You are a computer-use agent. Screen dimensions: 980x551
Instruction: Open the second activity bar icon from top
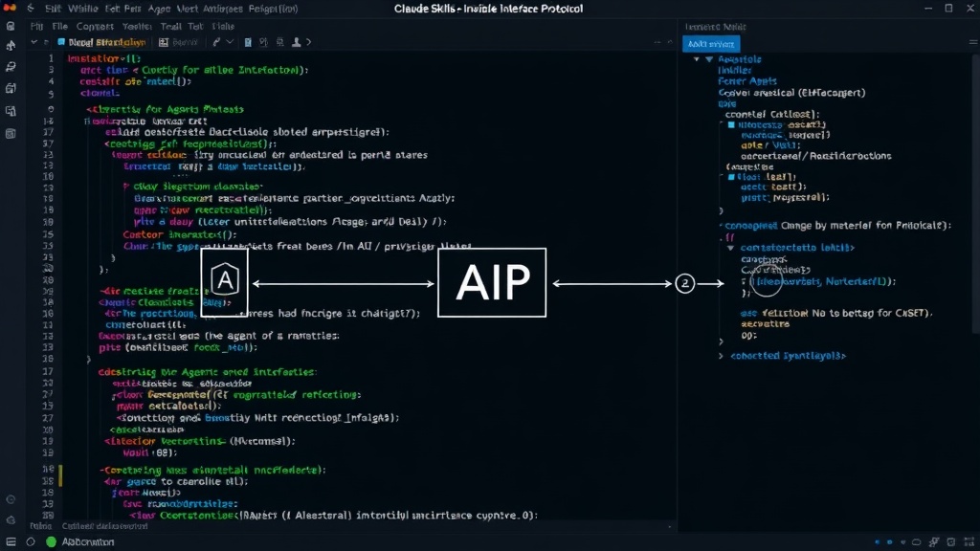[x=11, y=46]
